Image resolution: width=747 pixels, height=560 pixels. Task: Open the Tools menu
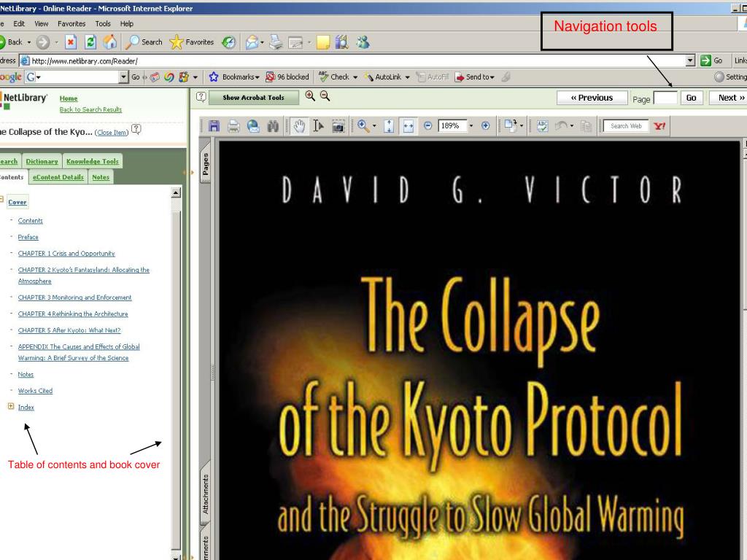[102, 23]
